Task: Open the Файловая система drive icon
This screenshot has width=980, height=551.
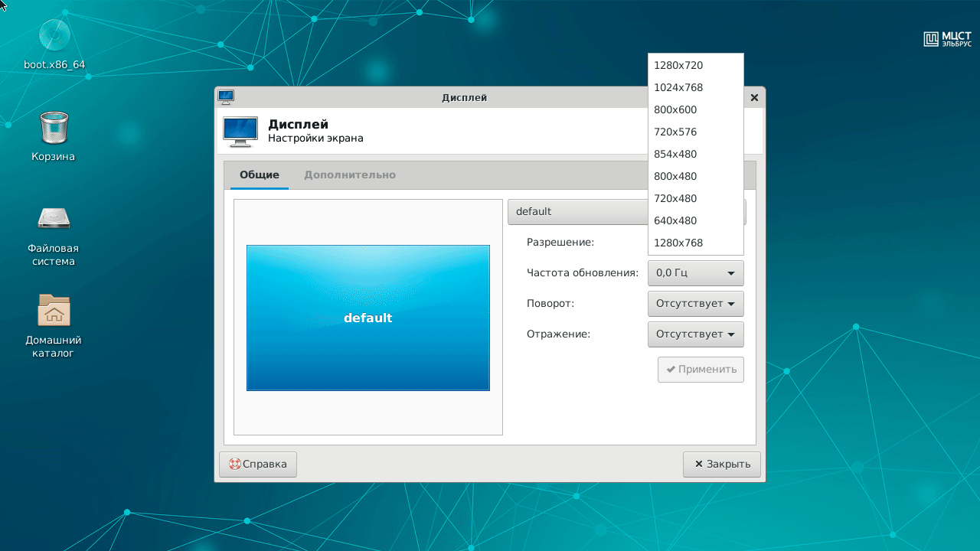Action: tap(54, 220)
